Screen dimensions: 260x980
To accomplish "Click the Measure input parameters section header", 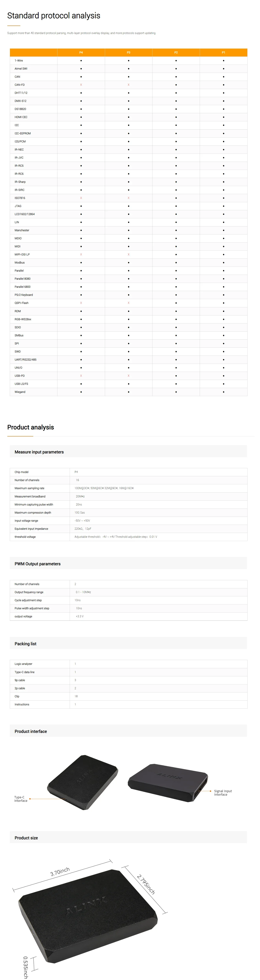I will [39, 452].
